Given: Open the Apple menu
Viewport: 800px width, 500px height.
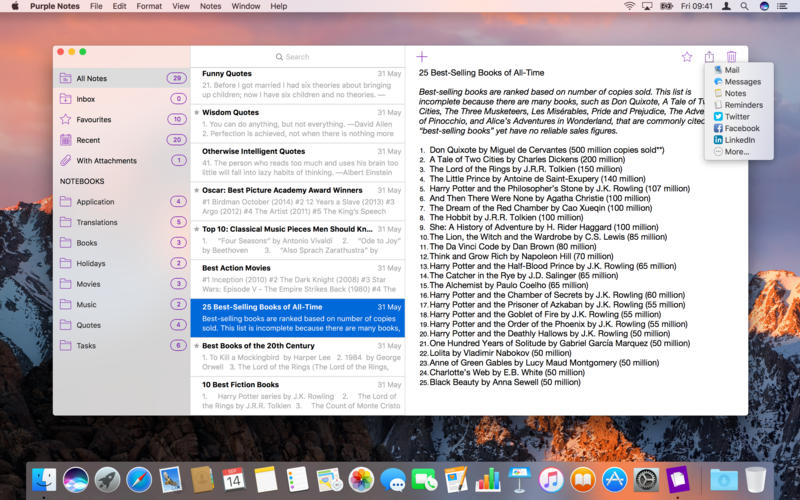Looking at the screenshot, I should 15,6.
